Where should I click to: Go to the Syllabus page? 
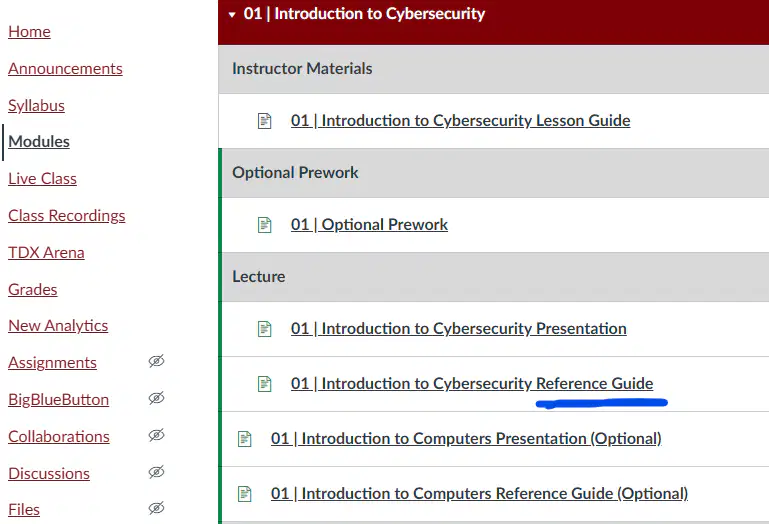pos(36,105)
